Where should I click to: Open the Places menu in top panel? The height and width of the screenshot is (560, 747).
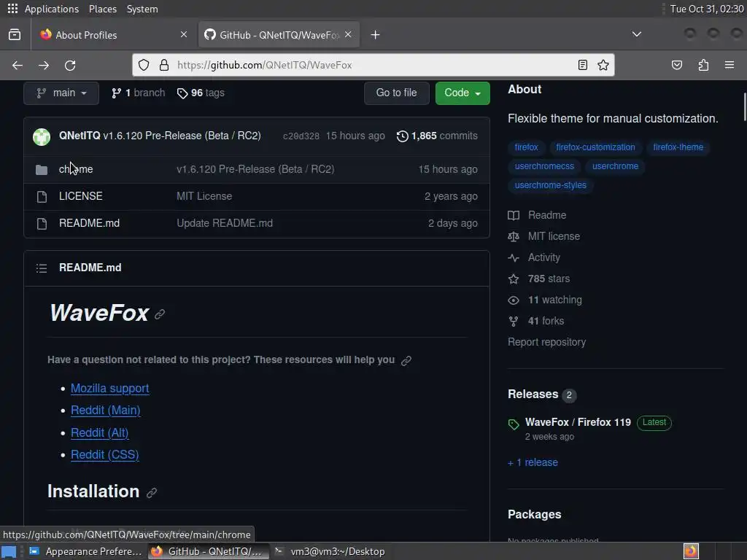[102, 9]
